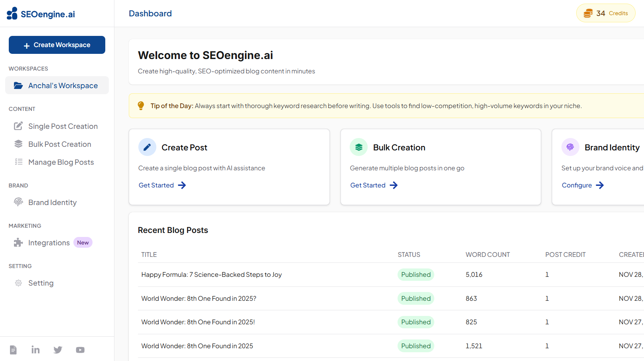Click the Create Workspace button

click(57, 45)
